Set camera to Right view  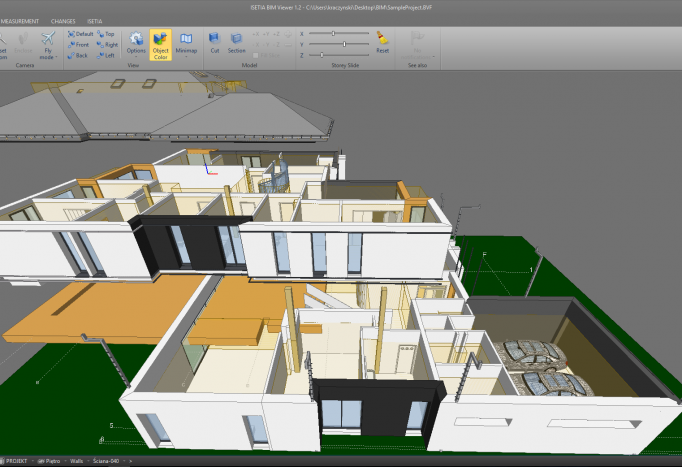(x=107, y=44)
